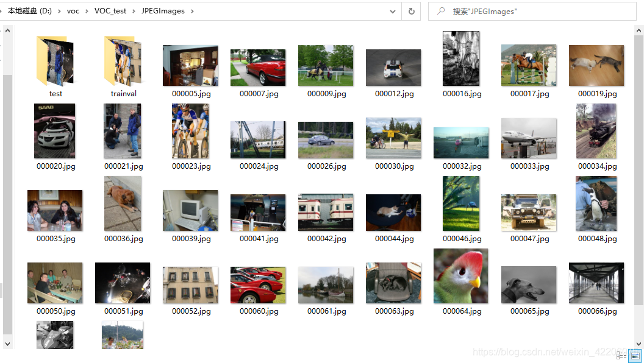Select 000060.jpg red Ferraris thumbnail
644x363 pixels.
click(x=258, y=285)
